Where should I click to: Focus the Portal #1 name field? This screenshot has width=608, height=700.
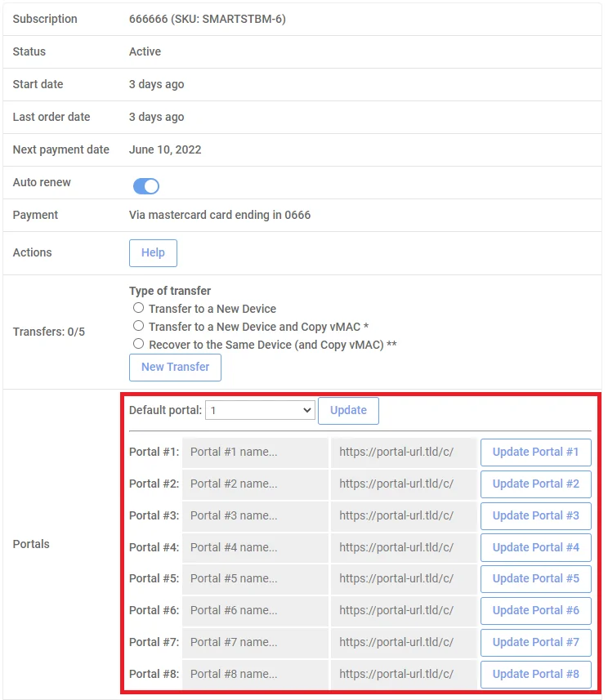tap(255, 453)
